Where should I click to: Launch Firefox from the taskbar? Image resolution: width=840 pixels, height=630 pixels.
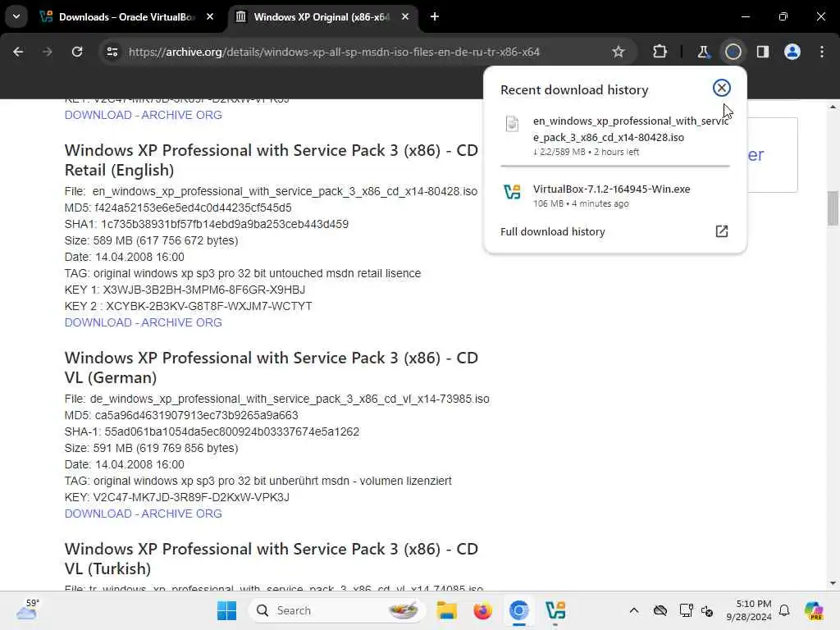point(482,610)
